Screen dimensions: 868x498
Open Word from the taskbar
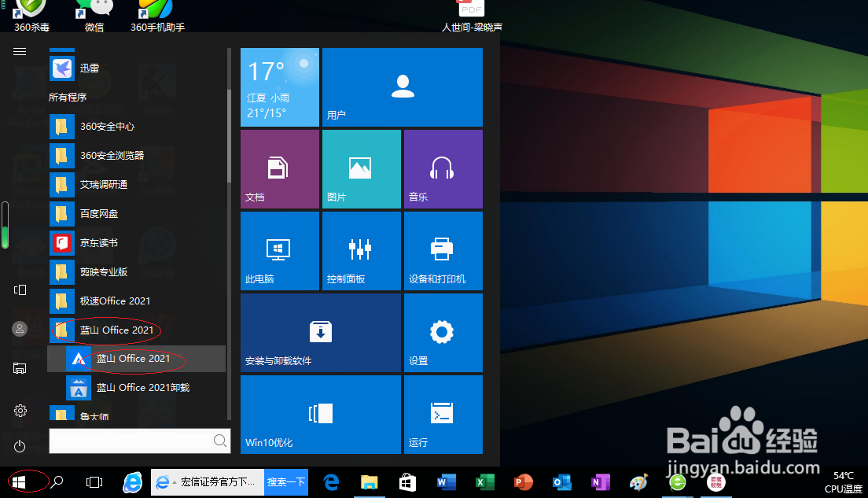coord(446,482)
